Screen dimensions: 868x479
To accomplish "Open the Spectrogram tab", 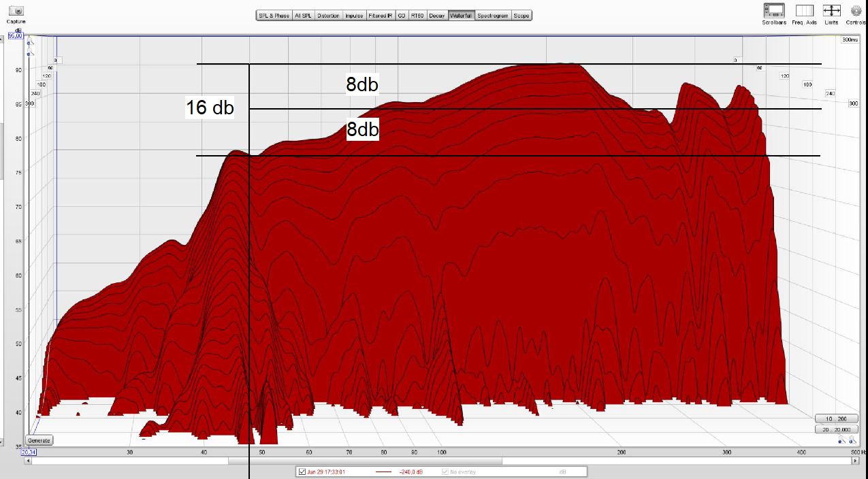I will [493, 16].
